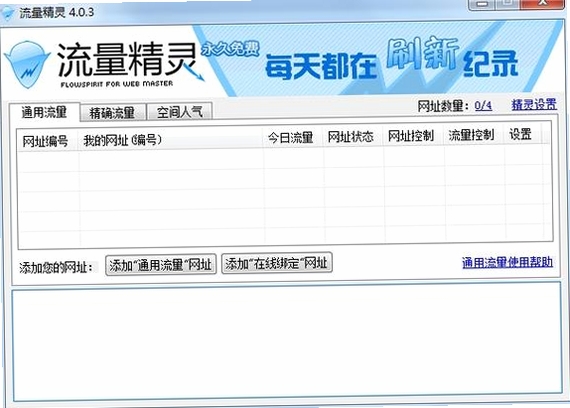Click 添加"通用流量"网址 button
The width and height of the screenshot is (570, 408).
[161, 265]
